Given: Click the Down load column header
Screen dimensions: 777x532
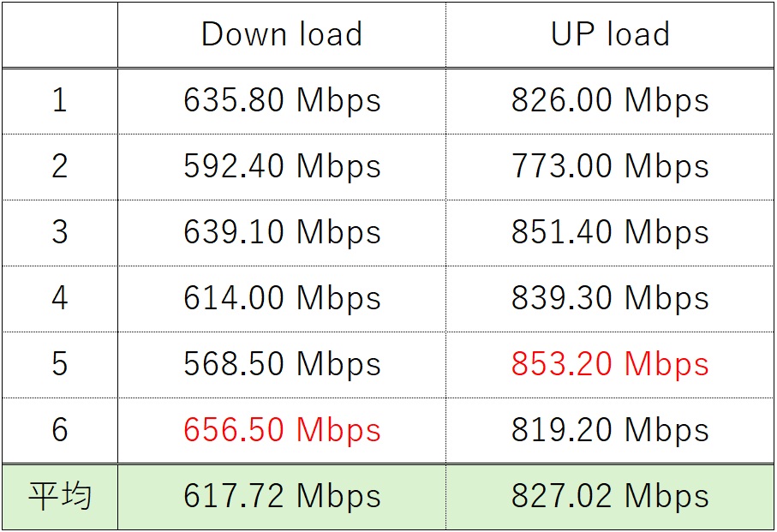Looking at the screenshot, I should (x=282, y=34).
